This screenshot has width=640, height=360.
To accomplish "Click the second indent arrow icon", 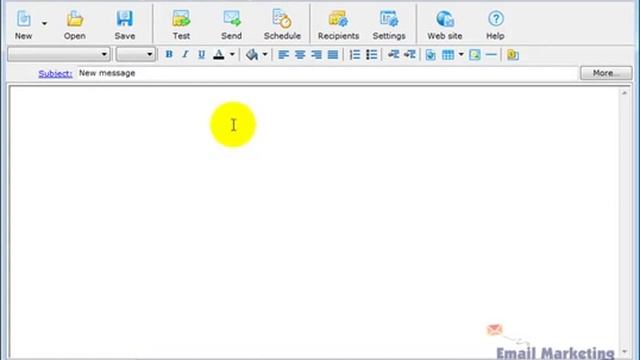I will (409, 54).
